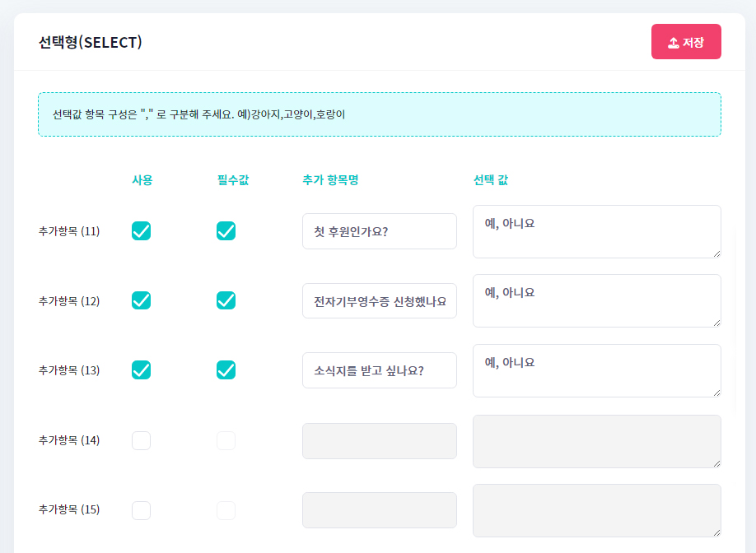Click the '첫 후원인가요?' item name field
This screenshot has width=756, height=553.
click(x=379, y=231)
